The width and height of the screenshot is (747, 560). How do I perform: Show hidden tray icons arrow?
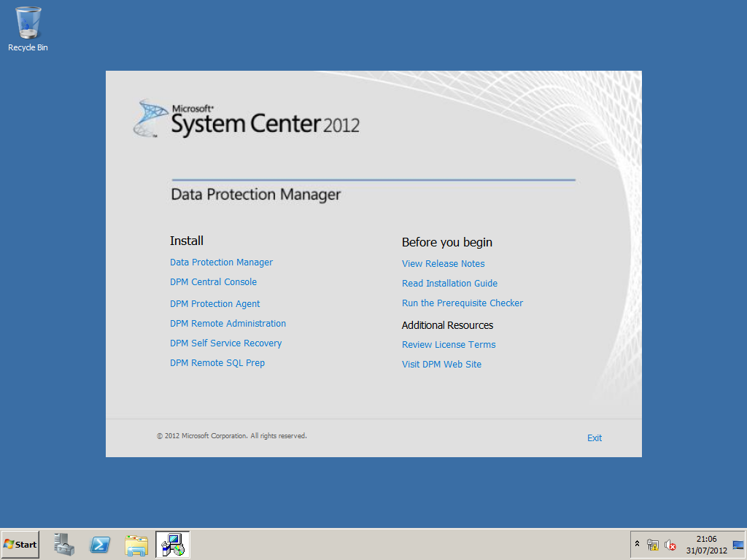point(637,544)
